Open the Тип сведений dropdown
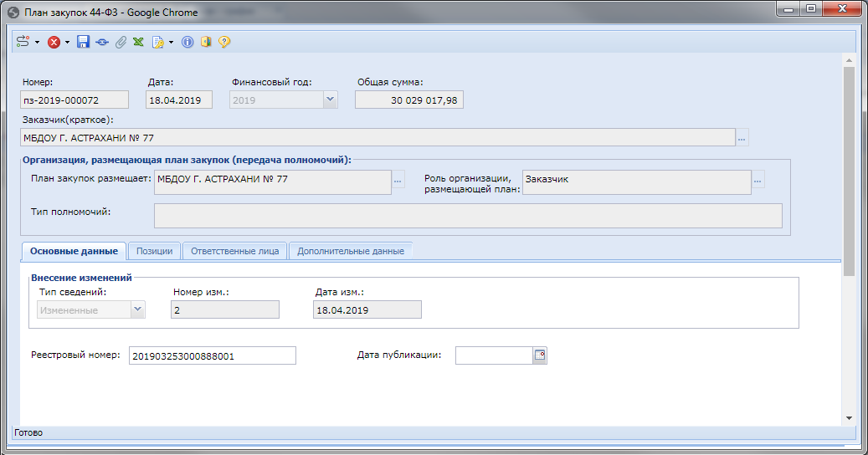Viewport: 868px width, 455px height. tap(137, 309)
